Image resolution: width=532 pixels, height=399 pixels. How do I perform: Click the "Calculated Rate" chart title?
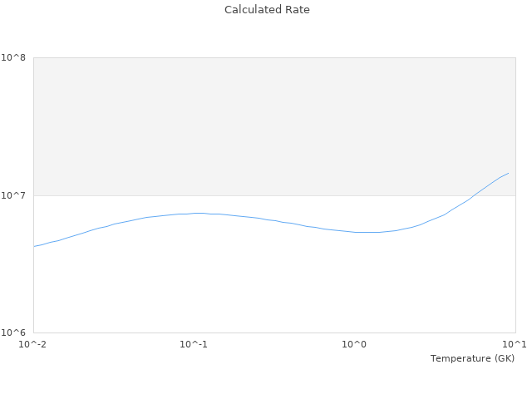[266, 10]
